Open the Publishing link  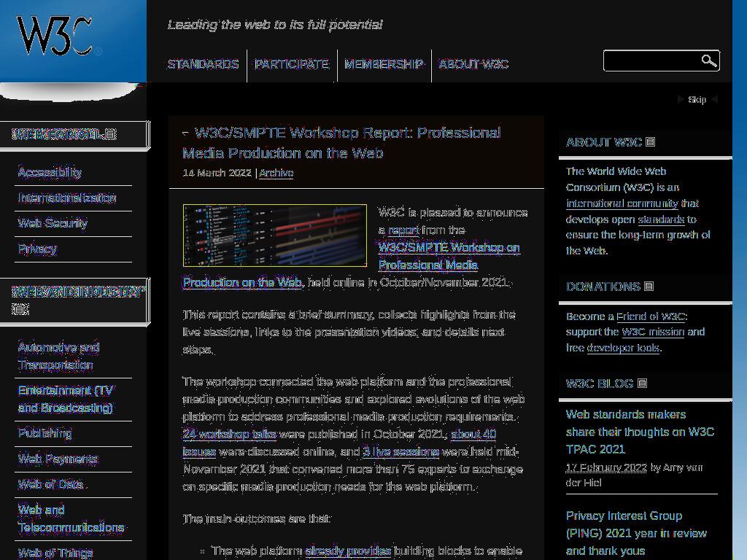[44, 433]
